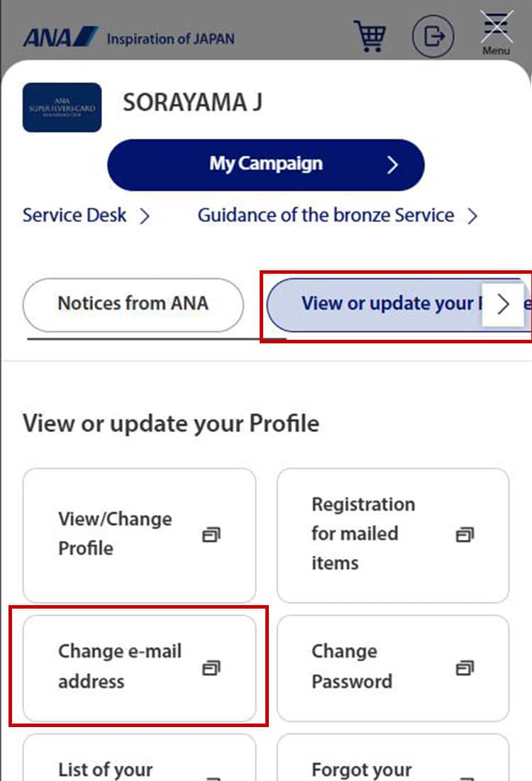The image size is (532, 781).
Task: Close the Menu via X icon
Action: click(x=497, y=27)
